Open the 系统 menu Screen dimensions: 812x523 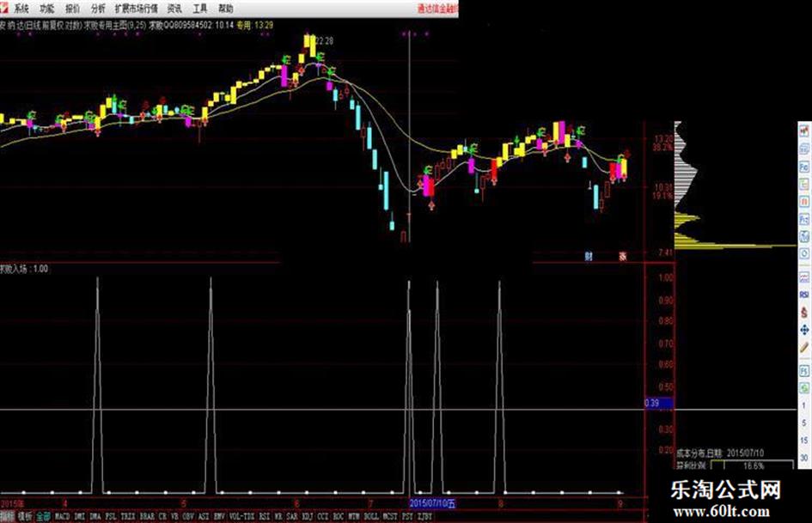[21, 9]
